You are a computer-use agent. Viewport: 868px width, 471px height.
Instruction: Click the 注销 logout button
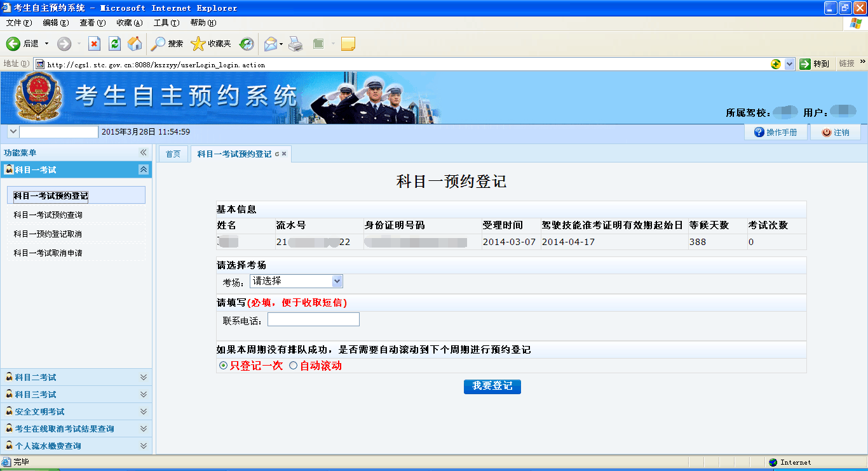pos(836,132)
